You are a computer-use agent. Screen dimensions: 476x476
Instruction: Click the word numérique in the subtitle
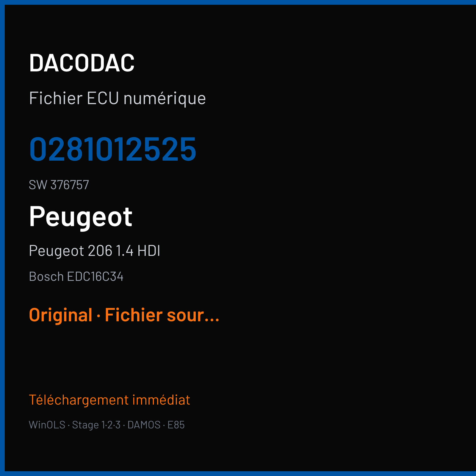tap(165, 99)
